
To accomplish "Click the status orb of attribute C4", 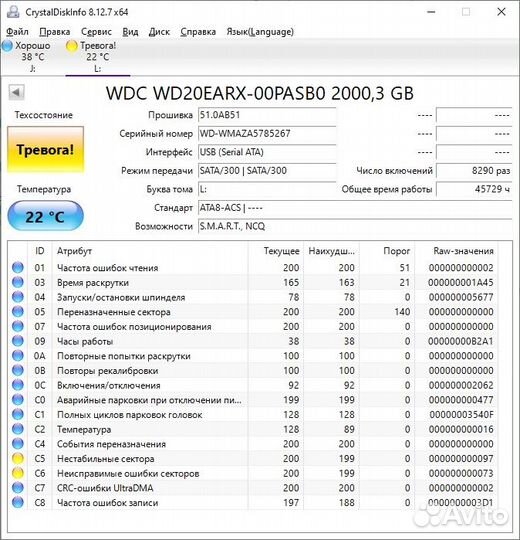I will pyautogui.click(x=18, y=444).
